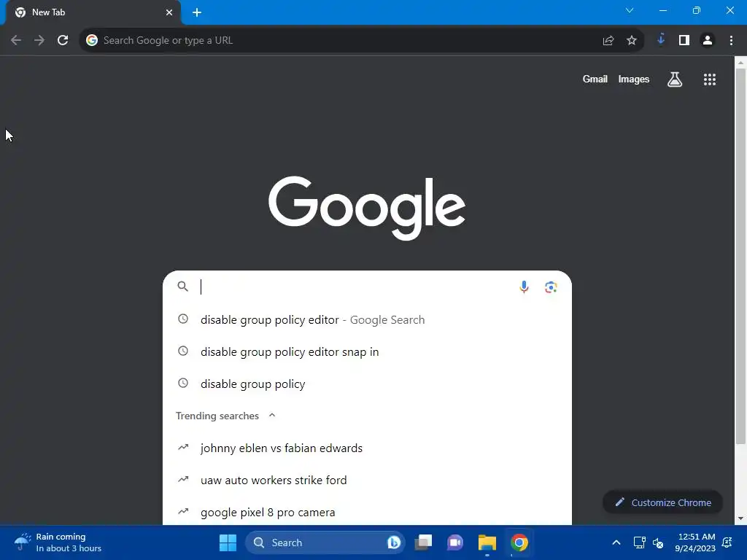
Task: Open the Gmail link
Action: [x=595, y=79]
